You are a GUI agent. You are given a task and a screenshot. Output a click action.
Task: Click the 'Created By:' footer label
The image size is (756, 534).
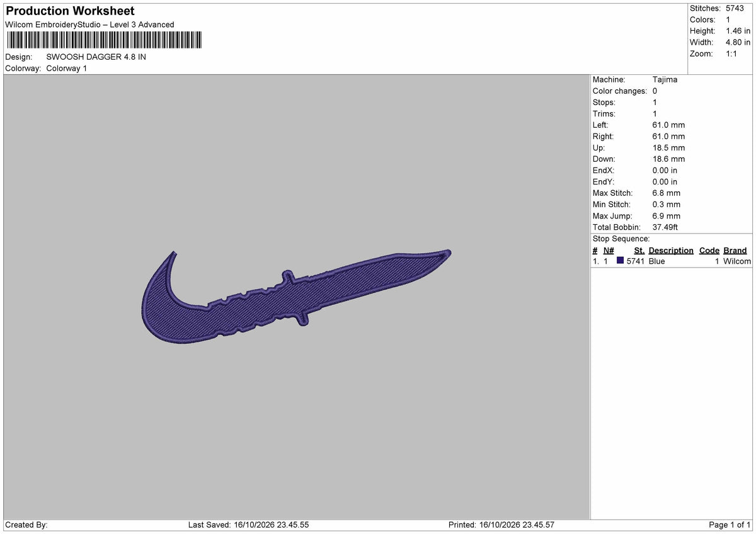pos(26,525)
